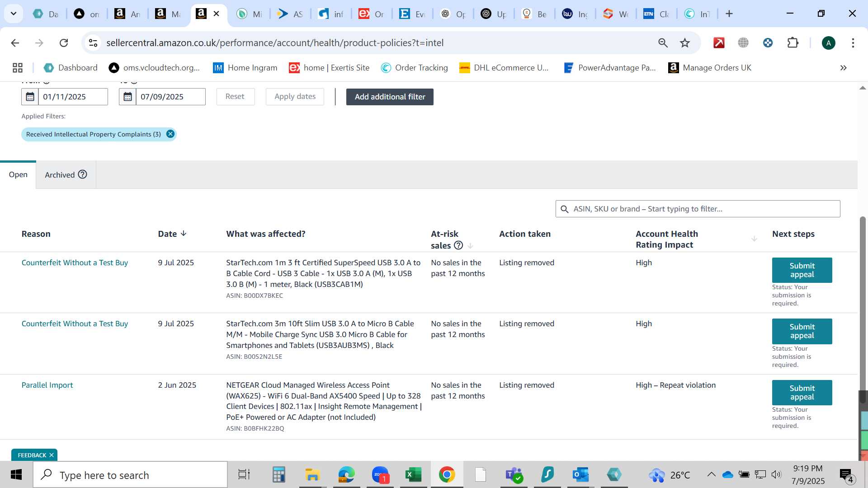Click the magnifier icon in ASIN filter box
This screenshot has height=488, width=868.
point(564,209)
